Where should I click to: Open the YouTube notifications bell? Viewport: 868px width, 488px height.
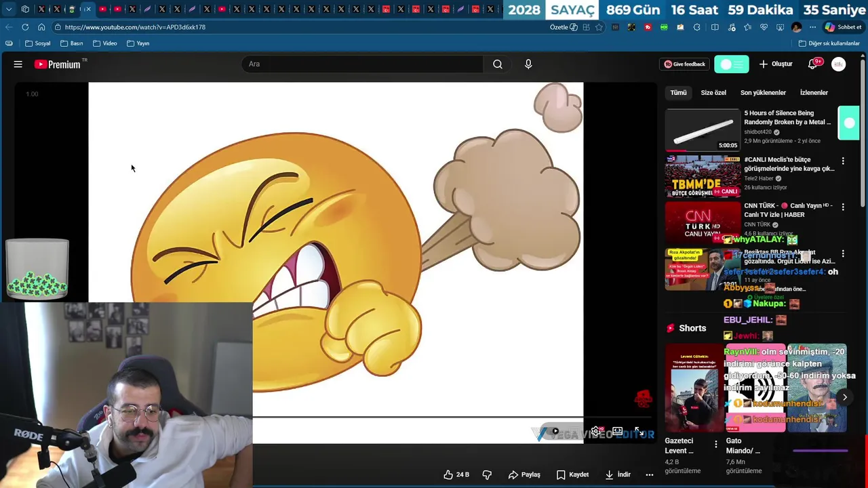(812, 64)
